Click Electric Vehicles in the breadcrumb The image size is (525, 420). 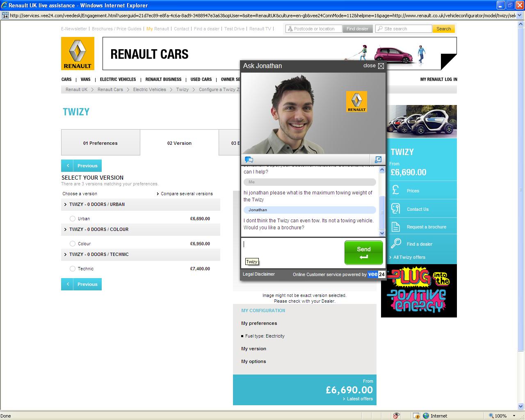coord(149,89)
